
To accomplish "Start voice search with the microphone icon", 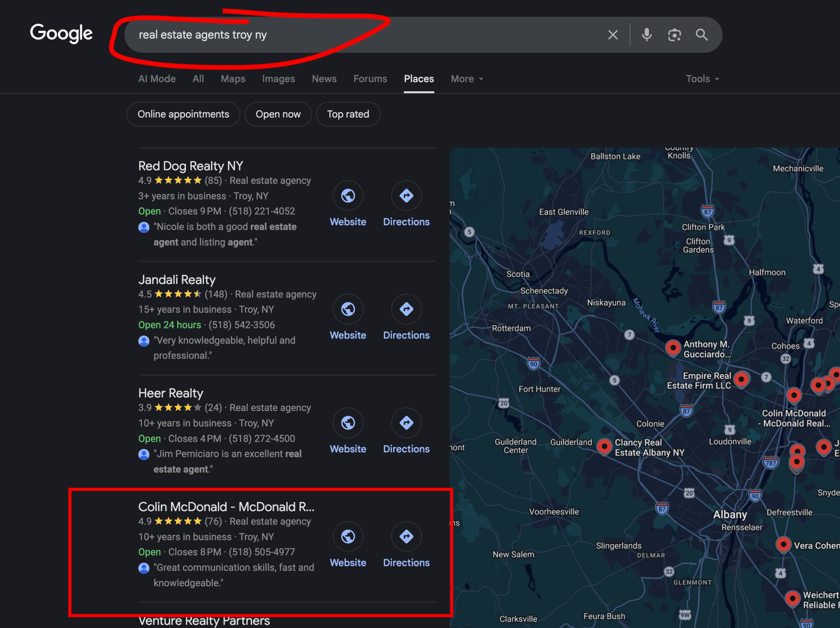I will pos(646,35).
